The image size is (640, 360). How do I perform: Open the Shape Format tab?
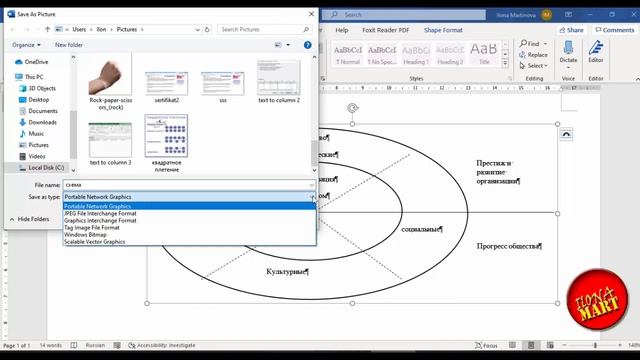click(443, 30)
